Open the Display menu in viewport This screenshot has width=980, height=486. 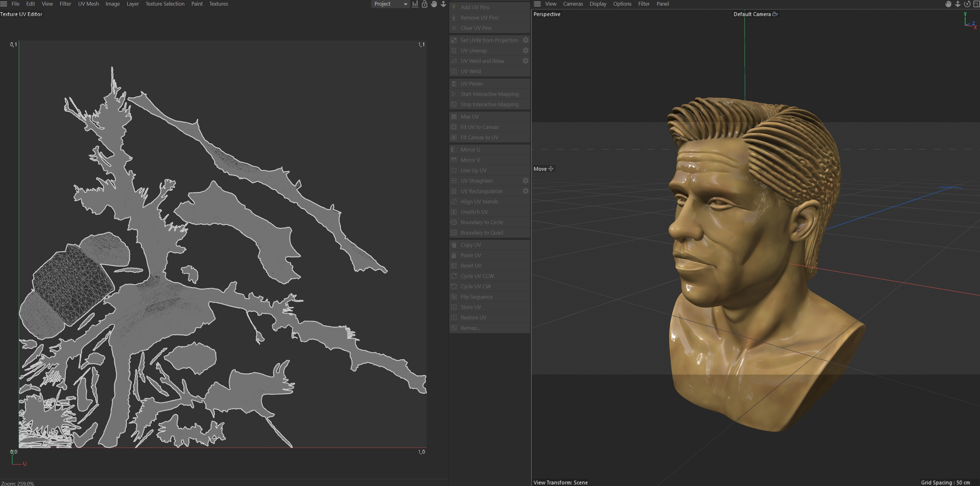pos(598,4)
